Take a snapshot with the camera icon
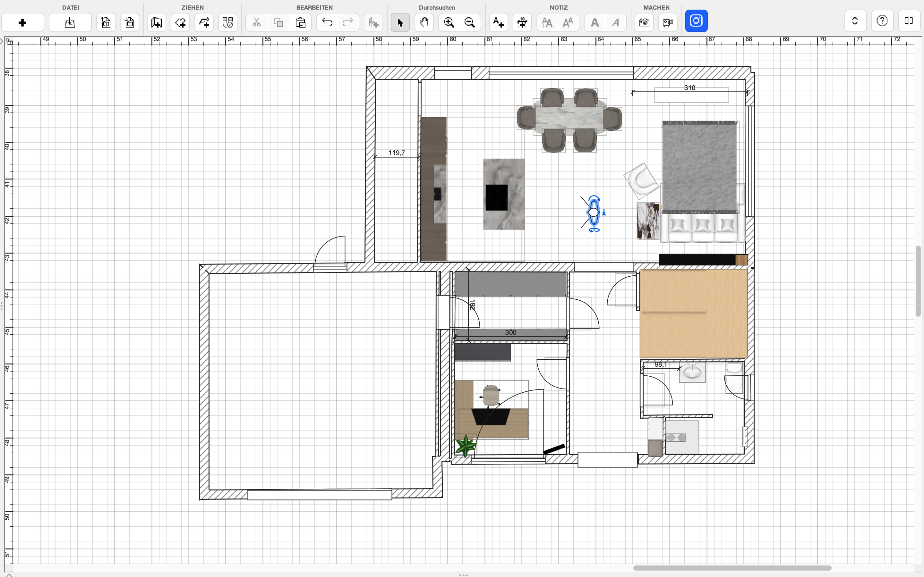The width and height of the screenshot is (924, 577). (x=644, y=23)
